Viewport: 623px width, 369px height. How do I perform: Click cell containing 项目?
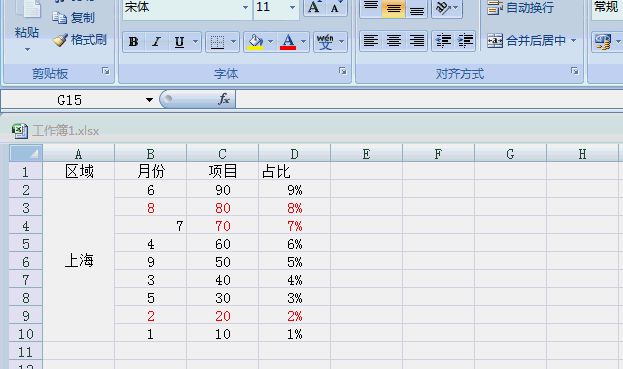(222, 172)
